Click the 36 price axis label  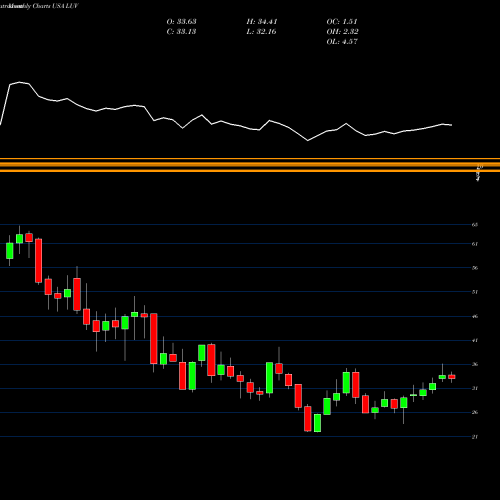(x=475, y=364)
